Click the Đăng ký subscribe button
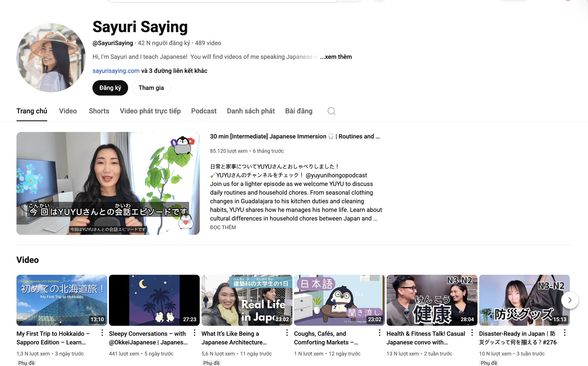The height and width of the screenshot is (366, 588). (110, 88)
